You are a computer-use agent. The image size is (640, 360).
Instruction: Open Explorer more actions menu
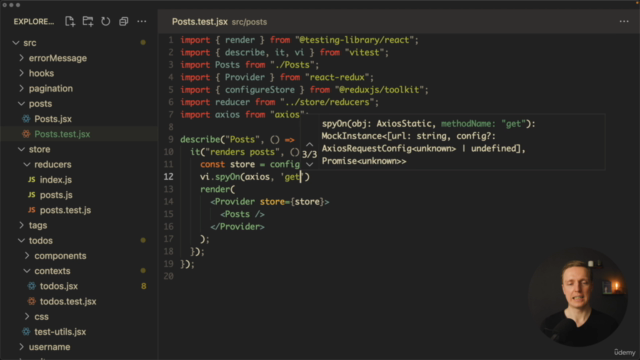[142, 21]
